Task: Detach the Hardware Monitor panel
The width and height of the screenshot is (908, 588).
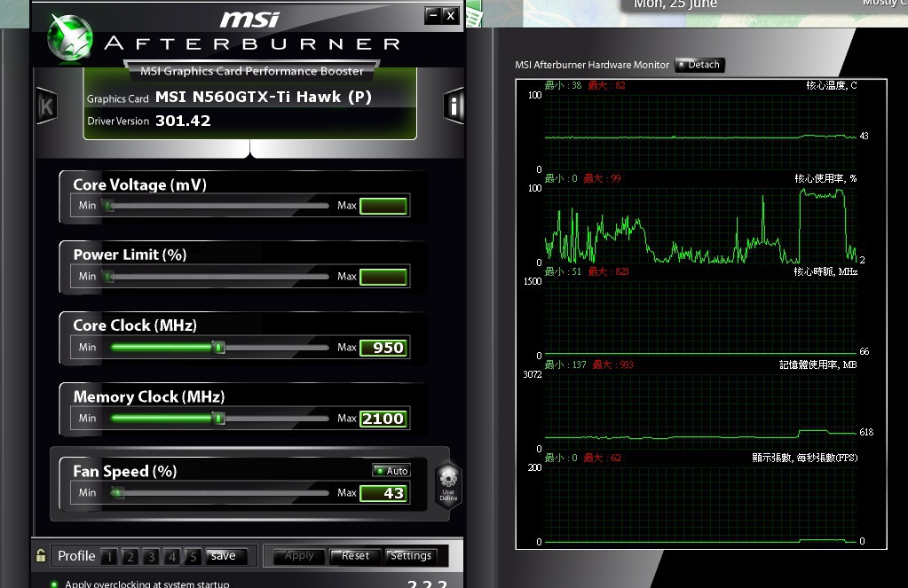Action: point(699,64)
